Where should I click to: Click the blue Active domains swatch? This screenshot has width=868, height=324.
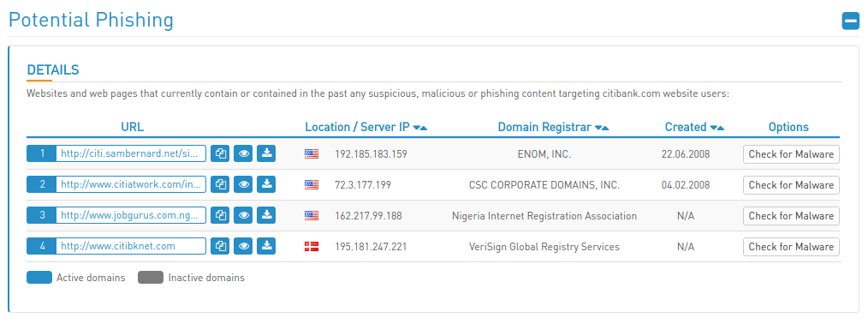(x=39, y=278)
